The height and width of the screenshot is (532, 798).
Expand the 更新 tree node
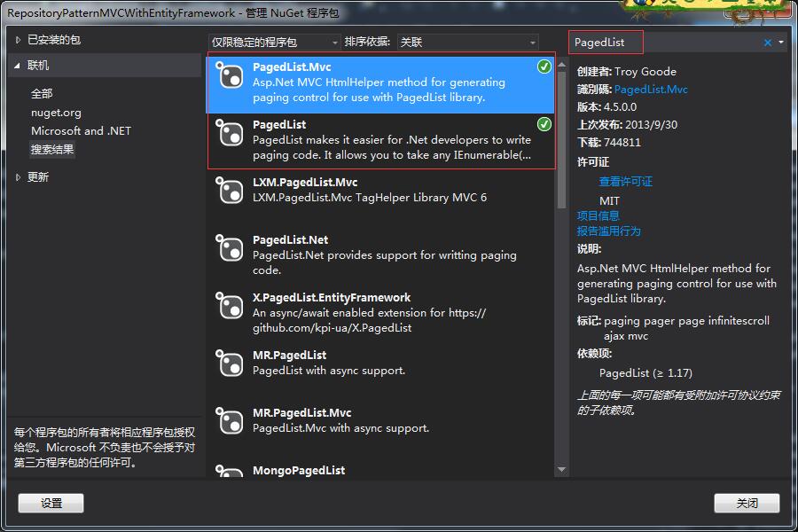point(18,177)
